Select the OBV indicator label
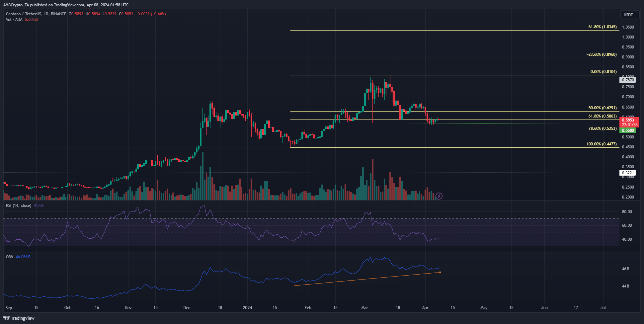644x324 pixels. 10,257
